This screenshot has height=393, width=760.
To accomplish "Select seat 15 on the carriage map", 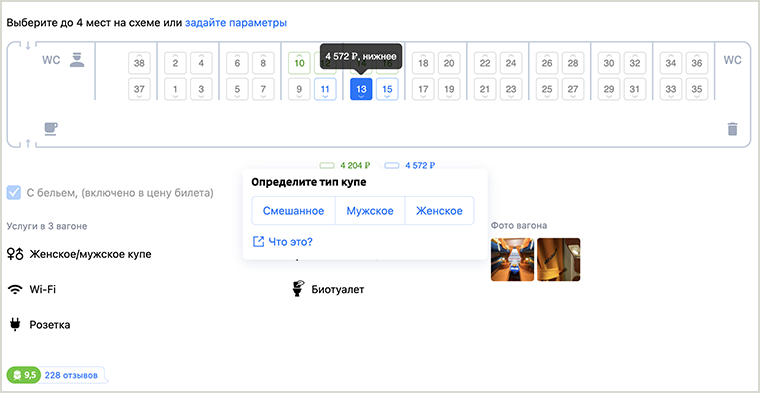I will tap(387, 89).
